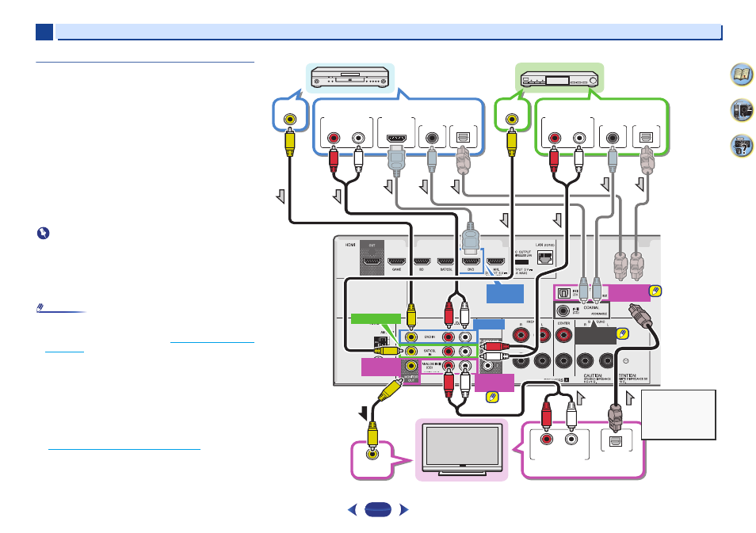Open the troubleshooting question-mark icon
The image size is (756, 533).
click(742, 146)
